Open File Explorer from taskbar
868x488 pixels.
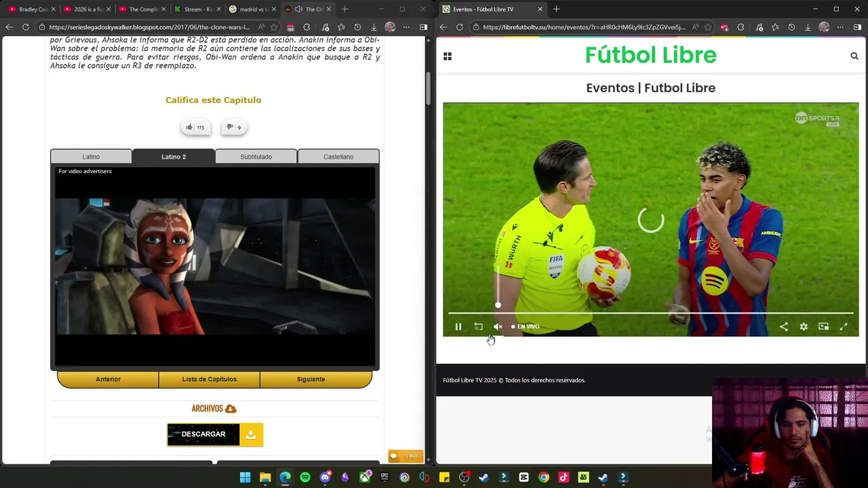[265, 477]
